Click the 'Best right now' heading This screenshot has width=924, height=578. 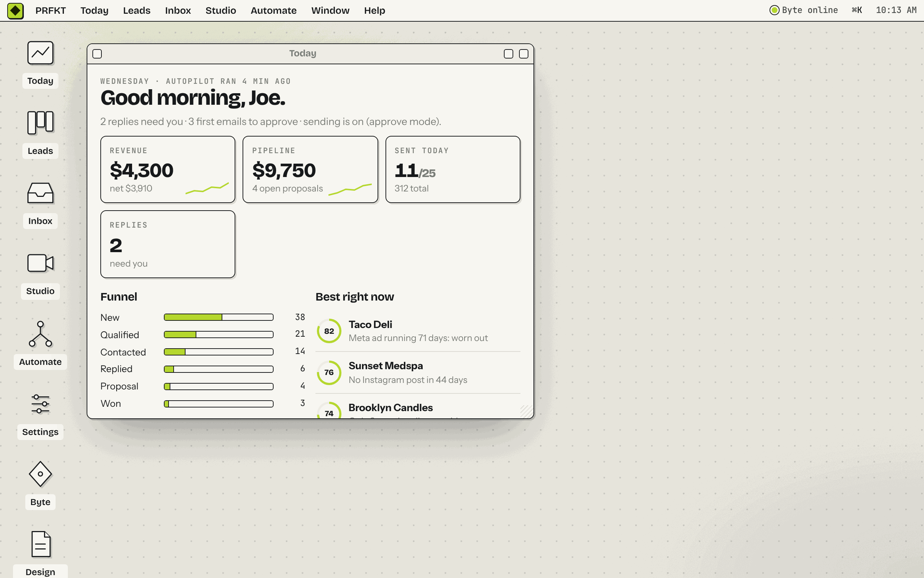pos(354,297)
